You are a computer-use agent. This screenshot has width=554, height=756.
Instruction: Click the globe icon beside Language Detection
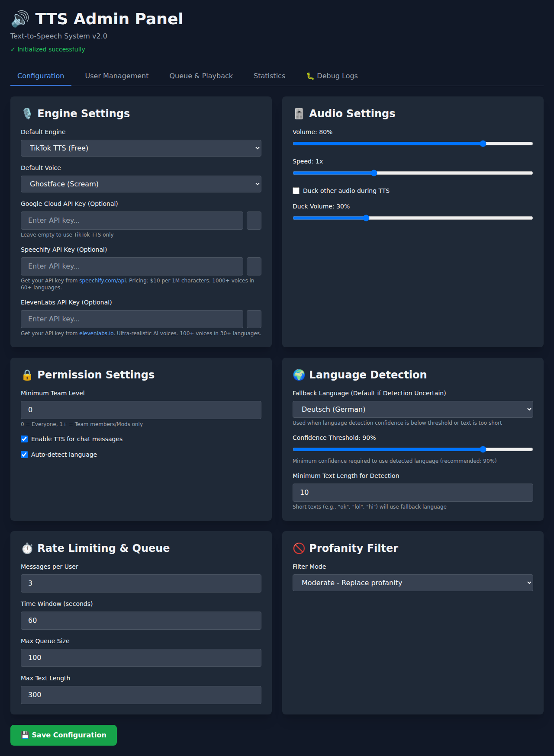click(x=299, y=375)
